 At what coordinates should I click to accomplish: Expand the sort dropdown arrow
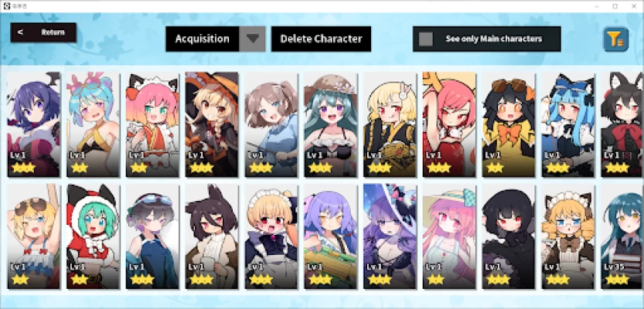(x=252, y=39)
